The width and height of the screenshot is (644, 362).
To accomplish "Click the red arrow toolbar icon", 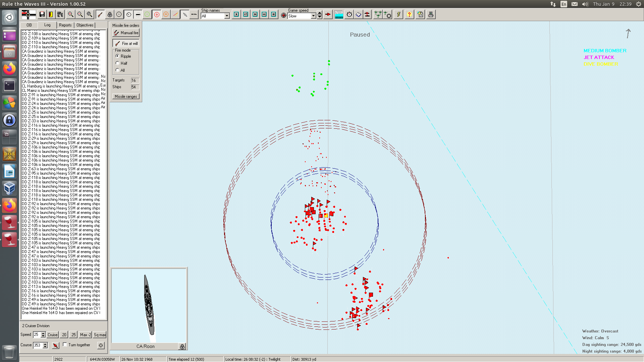I will coord(328,14).
